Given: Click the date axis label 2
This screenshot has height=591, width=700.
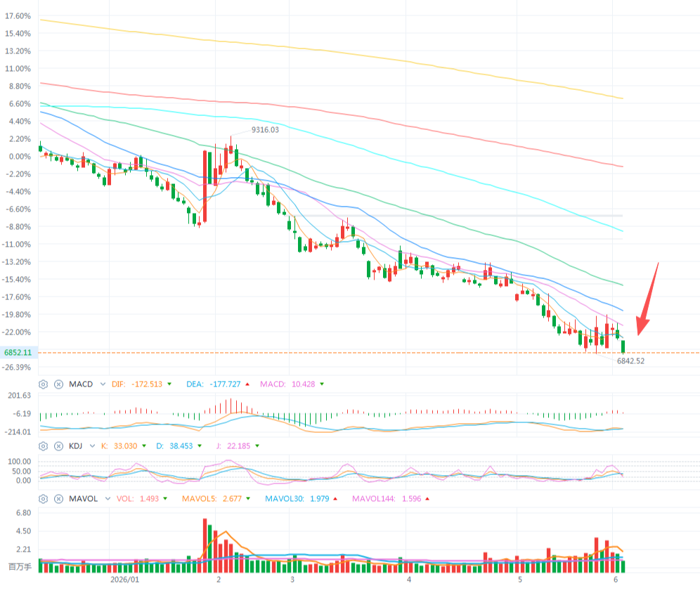Looking at the screenshot, I should click(x=219, y=579).
